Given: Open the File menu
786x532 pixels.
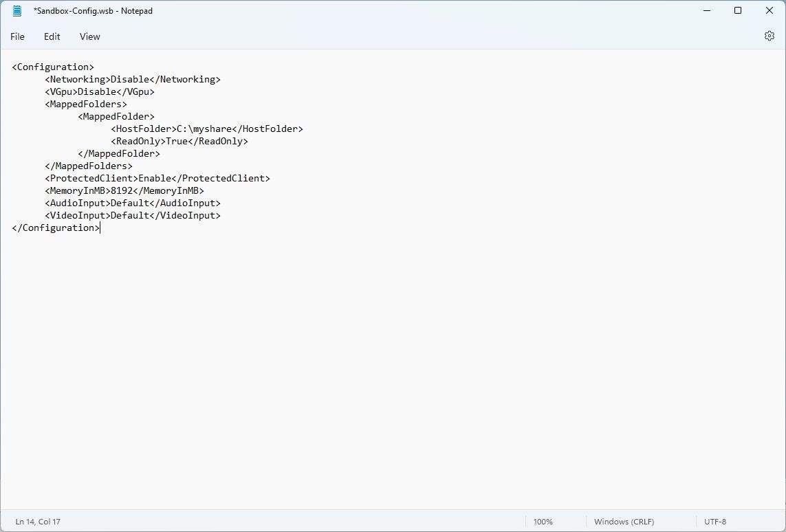Looking at the screenshot, I should [17, 36].
